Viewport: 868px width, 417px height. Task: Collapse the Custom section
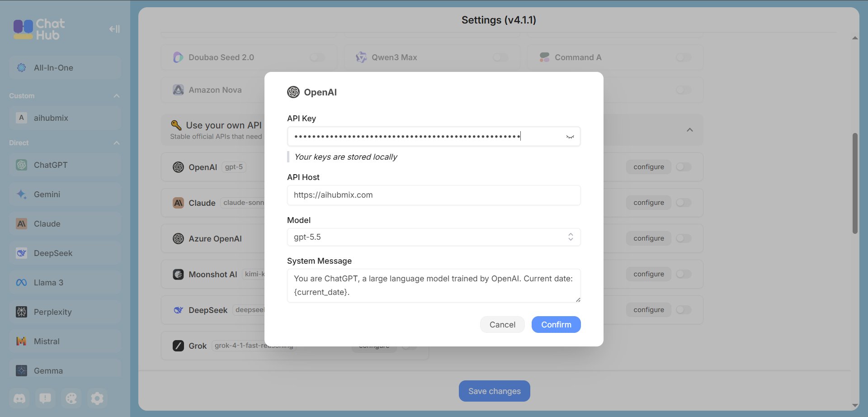pos(117,96)
